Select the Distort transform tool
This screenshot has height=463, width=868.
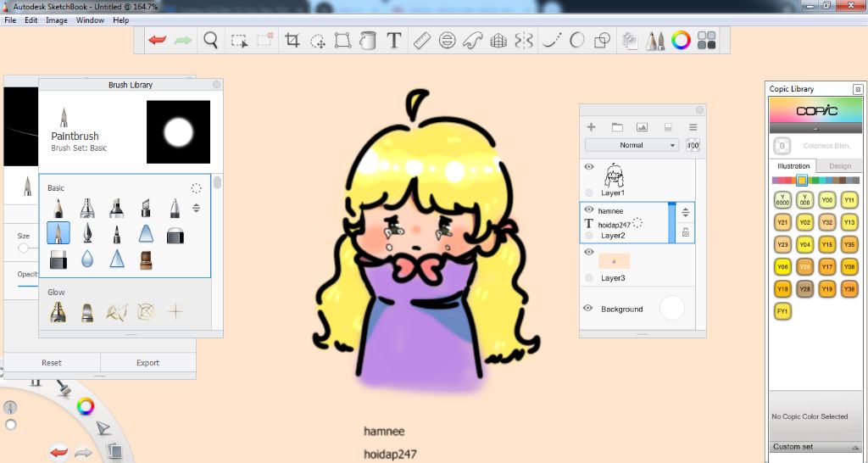click(342, 41)
